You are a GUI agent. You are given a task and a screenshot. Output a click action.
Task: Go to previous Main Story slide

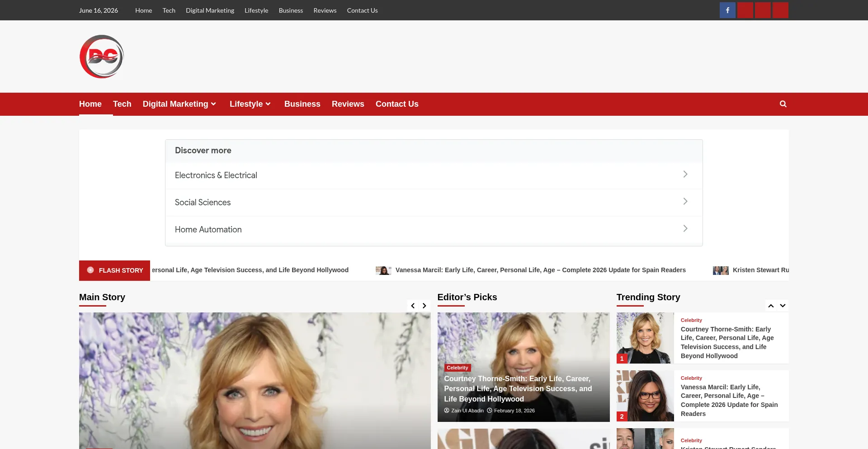(x=413, y=306)
